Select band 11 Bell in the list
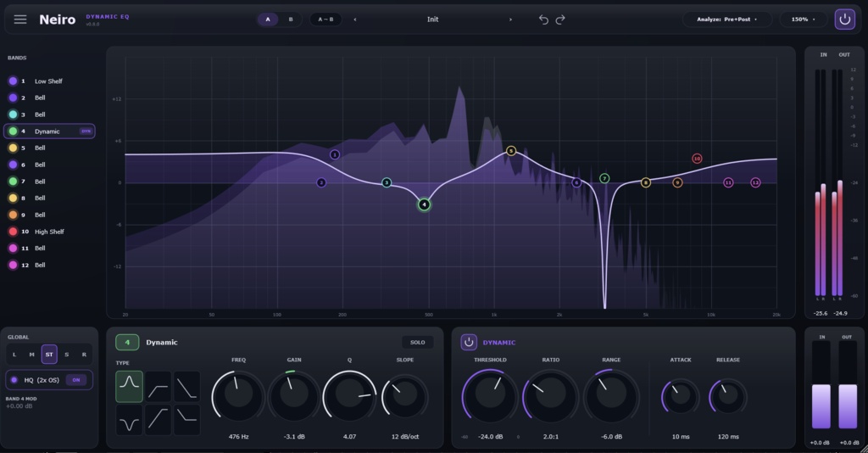 [48, 248]
